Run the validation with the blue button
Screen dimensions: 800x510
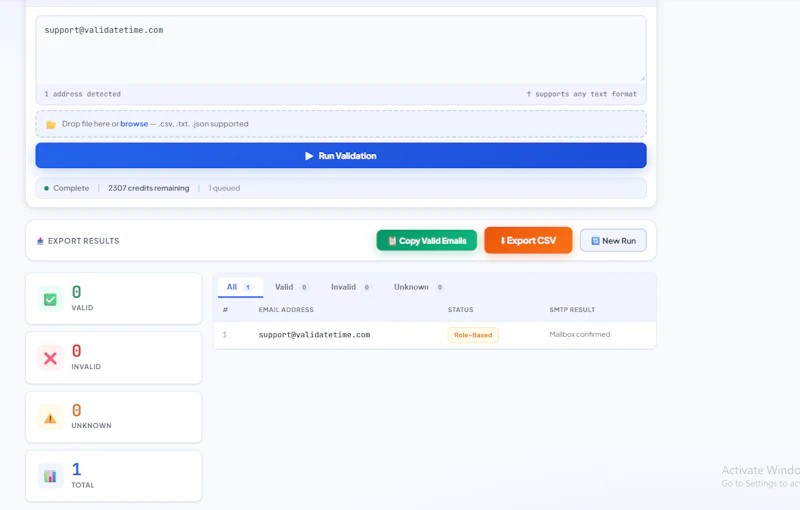tap(341, 156)
